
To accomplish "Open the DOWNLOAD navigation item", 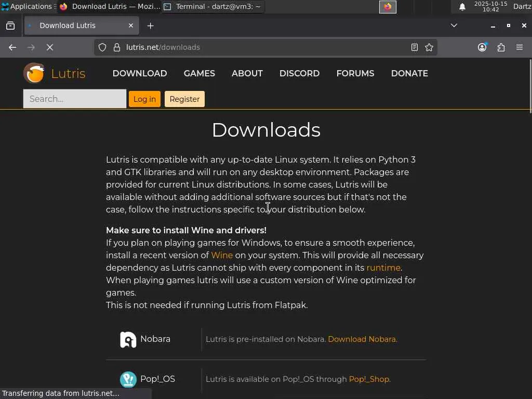I will (x=140, y=73).
